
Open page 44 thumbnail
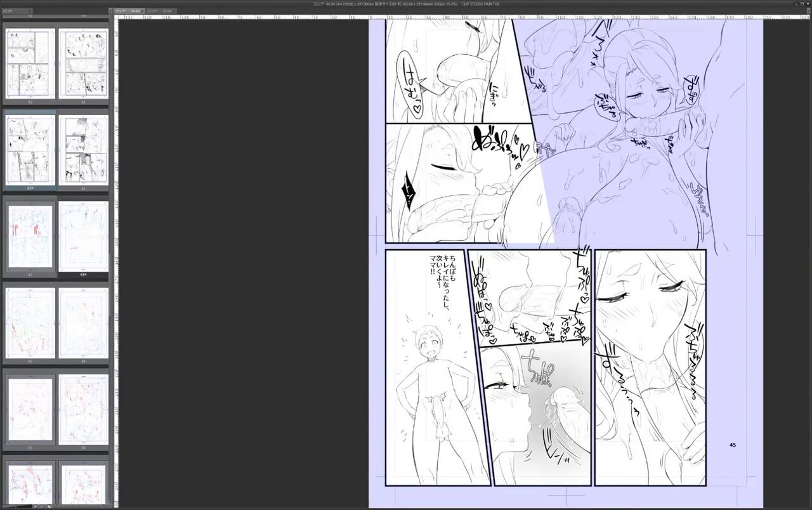pyautogui.click(x=83, y=150)
